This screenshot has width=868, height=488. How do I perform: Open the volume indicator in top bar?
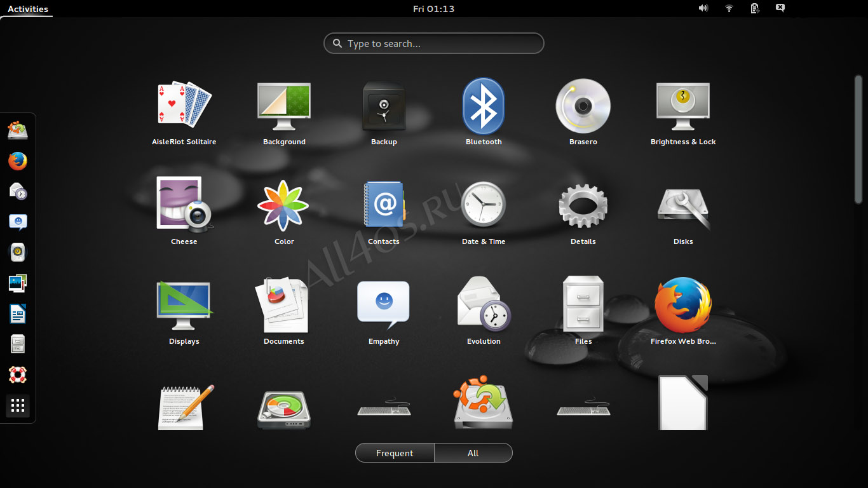(703, 8)
